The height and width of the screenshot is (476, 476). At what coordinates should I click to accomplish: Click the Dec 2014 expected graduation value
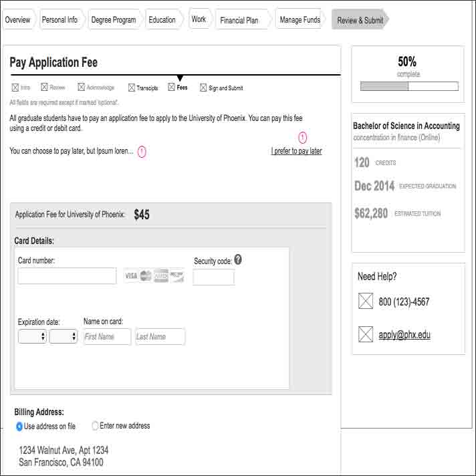[374, 186]
